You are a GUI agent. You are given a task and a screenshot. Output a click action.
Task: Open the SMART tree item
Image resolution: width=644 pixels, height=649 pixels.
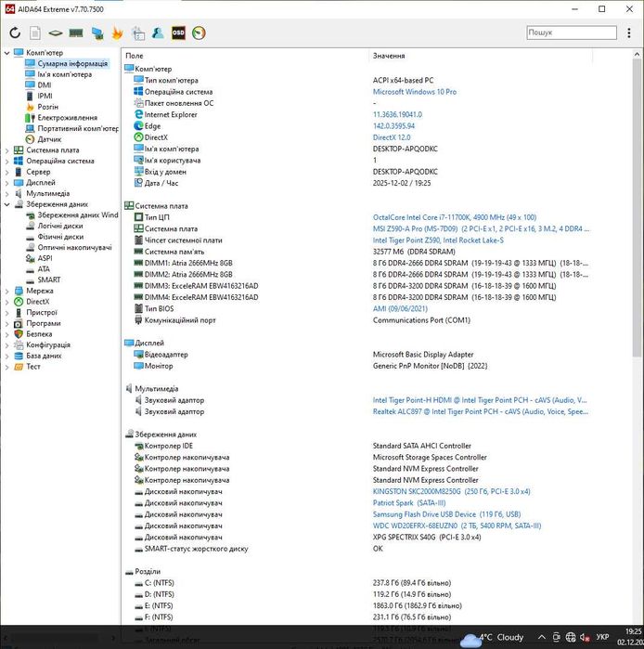[49, 279]
